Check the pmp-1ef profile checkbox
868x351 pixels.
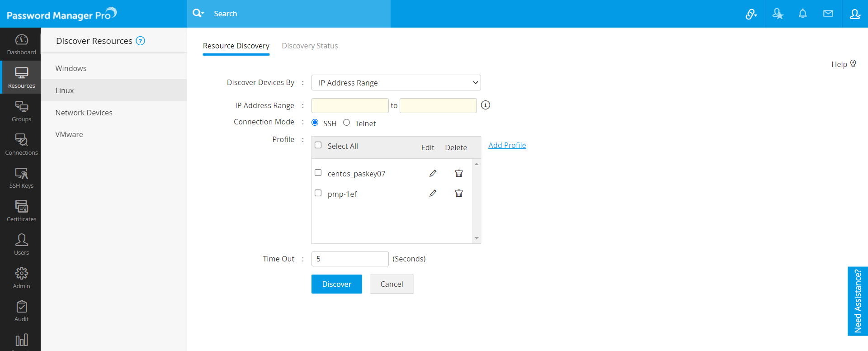point(318,193)
